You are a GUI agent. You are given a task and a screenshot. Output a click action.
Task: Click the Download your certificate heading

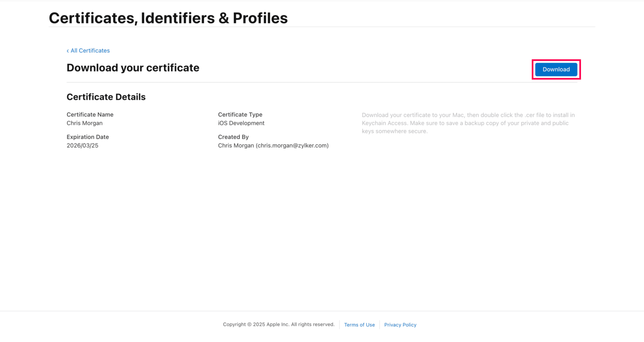coord(133,68)
